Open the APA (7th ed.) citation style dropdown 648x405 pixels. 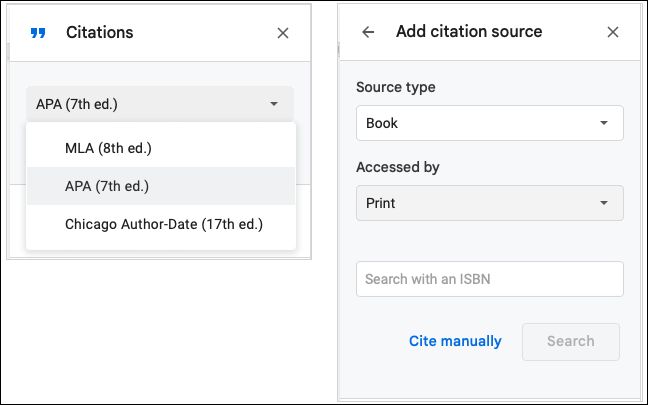(160, 104)
